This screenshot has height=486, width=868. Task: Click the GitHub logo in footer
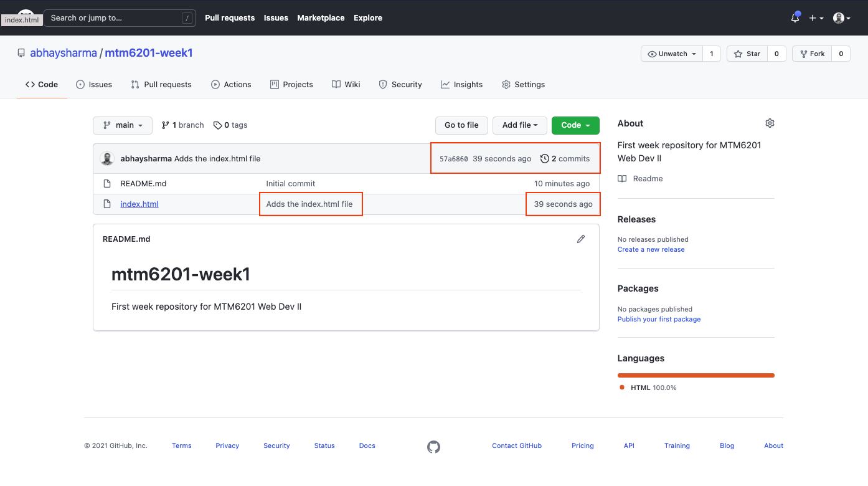433,446
